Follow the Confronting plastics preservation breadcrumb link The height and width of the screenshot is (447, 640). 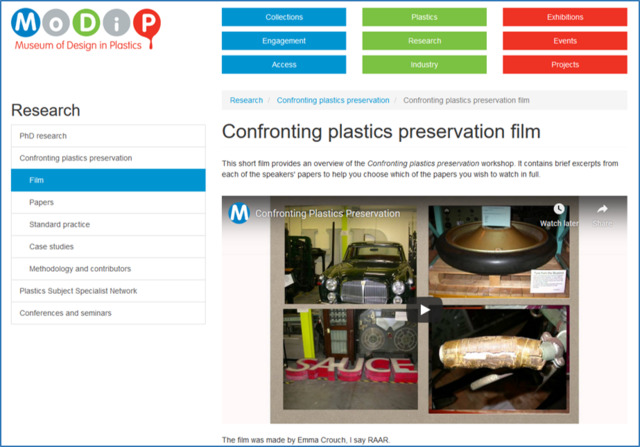pyautogui.click(x=333, y=100)
